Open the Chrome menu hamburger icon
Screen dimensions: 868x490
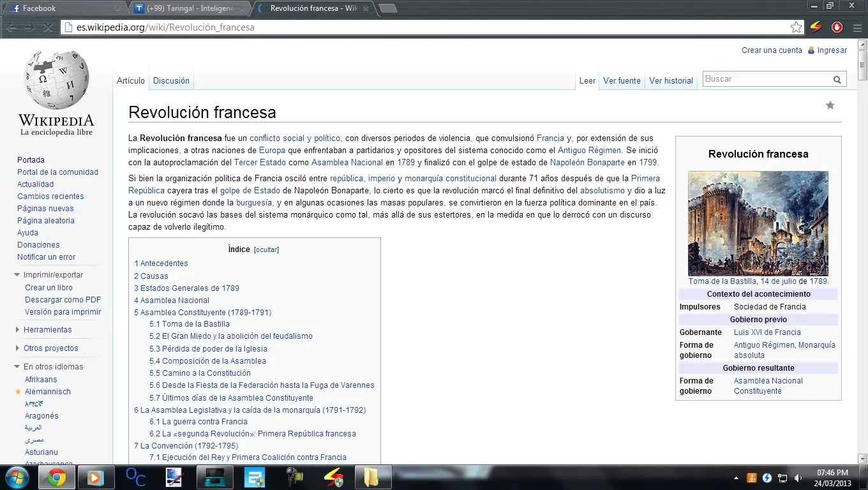857,27
